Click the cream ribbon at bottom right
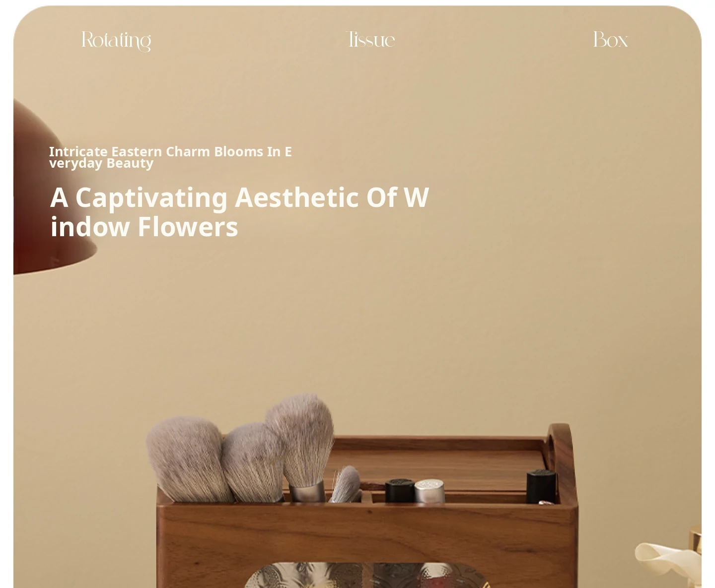715x588 pixels. [x=665, y=563]
